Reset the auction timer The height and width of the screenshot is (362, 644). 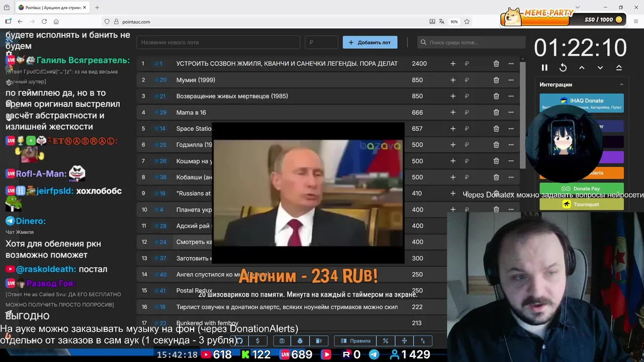[563, 67]
